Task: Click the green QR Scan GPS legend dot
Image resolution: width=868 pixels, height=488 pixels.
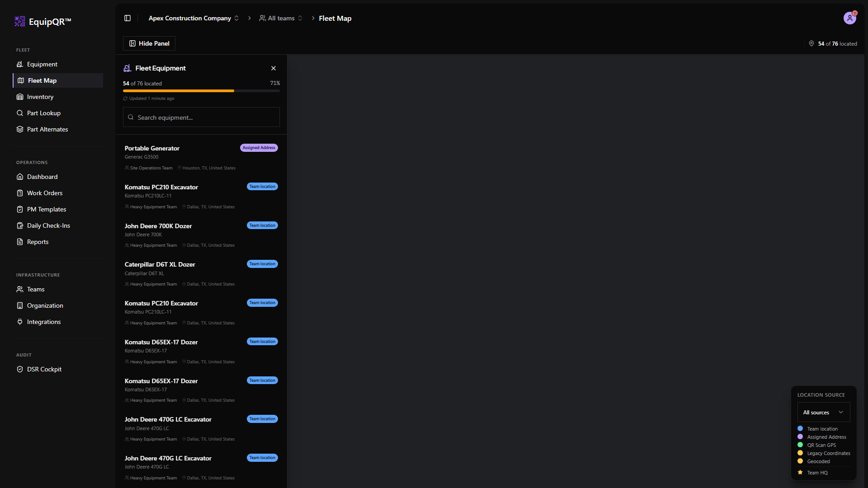Action: coord(800,445)
